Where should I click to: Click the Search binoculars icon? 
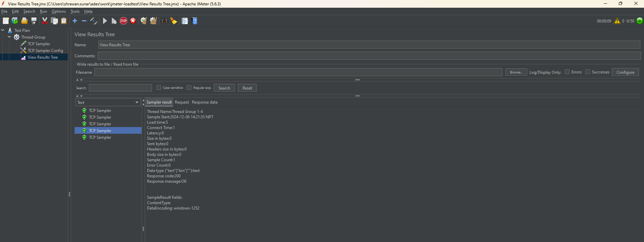164,21
